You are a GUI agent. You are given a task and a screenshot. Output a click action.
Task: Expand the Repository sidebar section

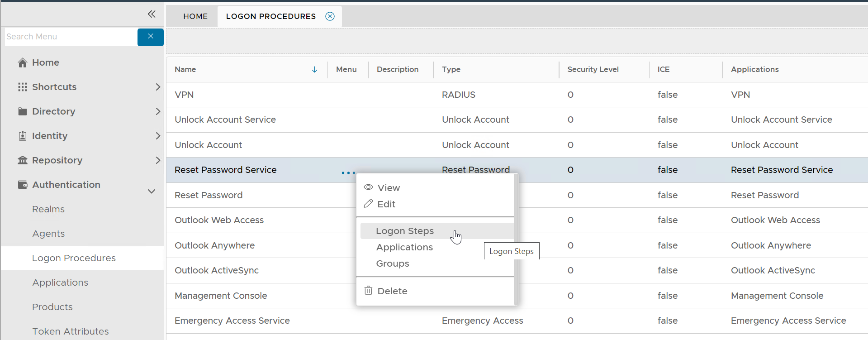pyautogui.click(x=158, y=160)
